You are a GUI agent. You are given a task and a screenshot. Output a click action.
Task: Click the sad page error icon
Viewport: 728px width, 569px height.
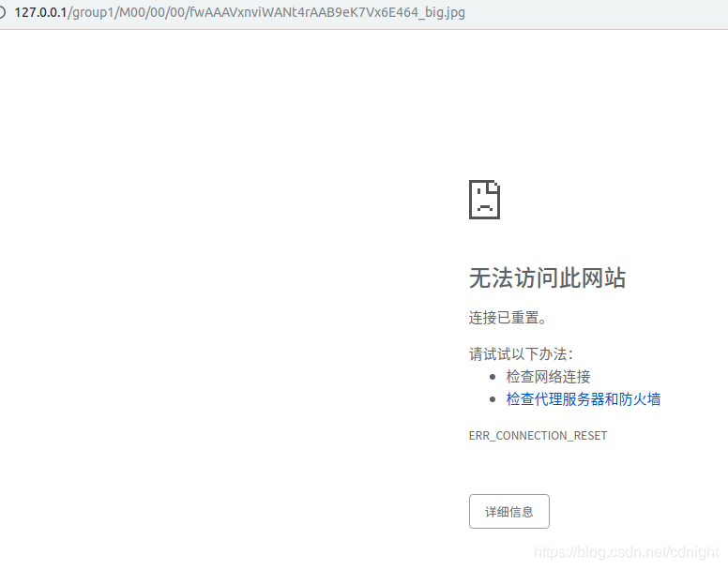pyautogui.click(x=484, y=200)
